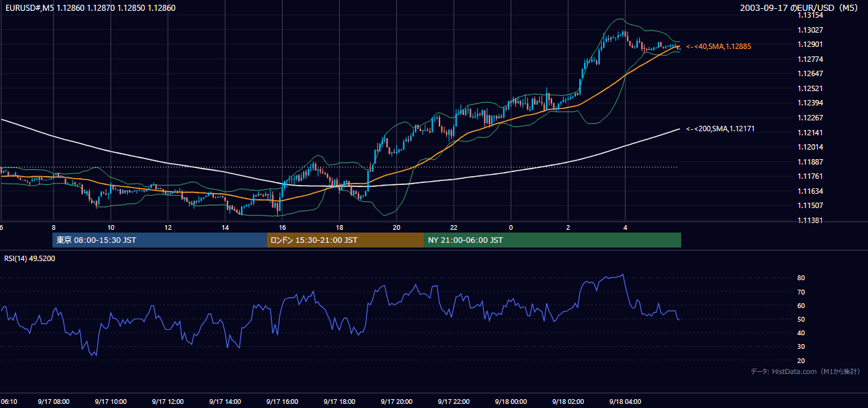
Task: Click price axis value 1.12394
Action: coord(810,103)
